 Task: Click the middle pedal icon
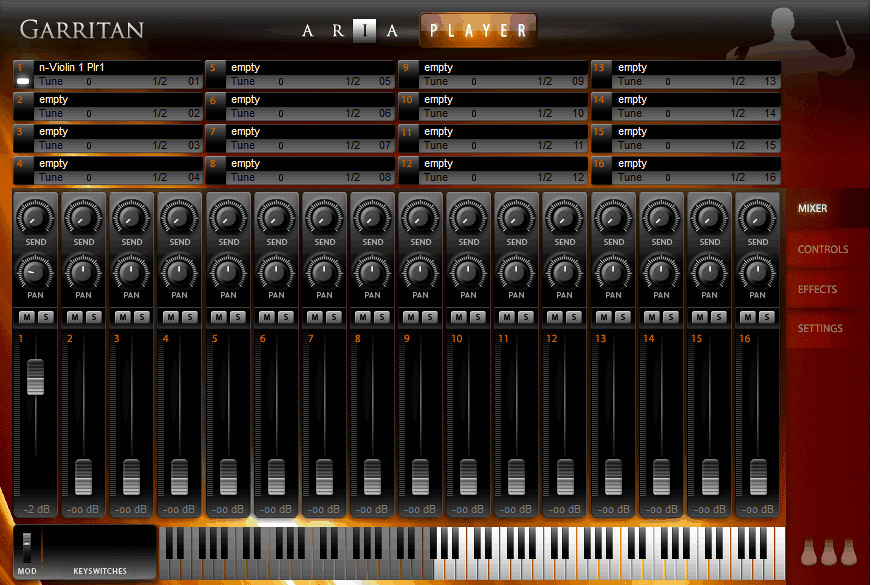tap(829, 553)
